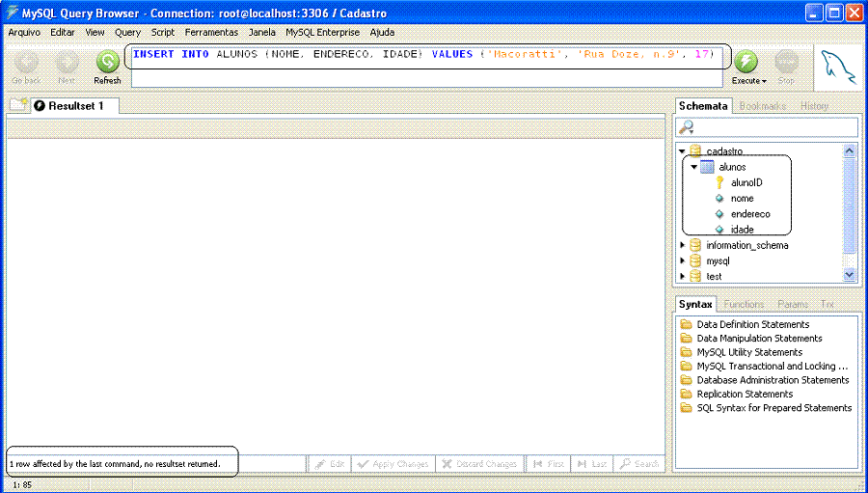868x493 pixels.
Task: Switch to the Functions tab
Action: tap(744, 304)
